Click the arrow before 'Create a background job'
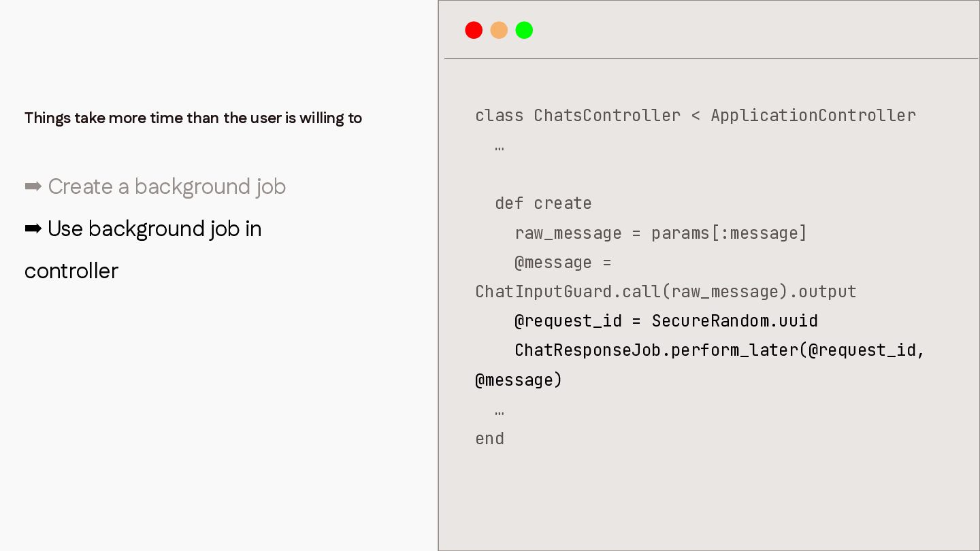The width and height of the screenshot is (980, 551). click(x=33, y=186)
